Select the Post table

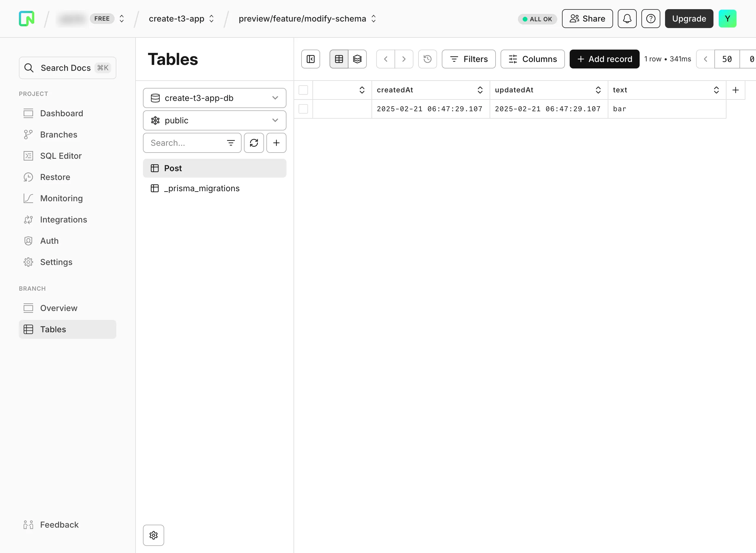[x=214, y=168]
